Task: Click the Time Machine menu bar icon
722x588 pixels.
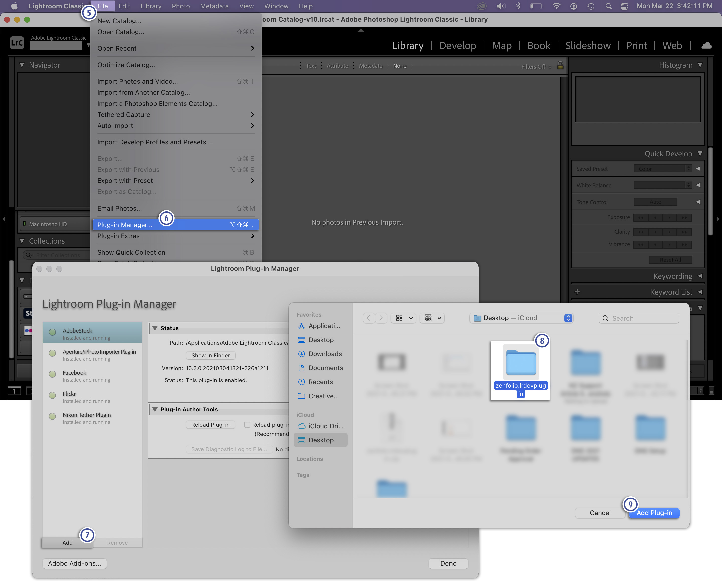Action: click(x=591, y=6)
